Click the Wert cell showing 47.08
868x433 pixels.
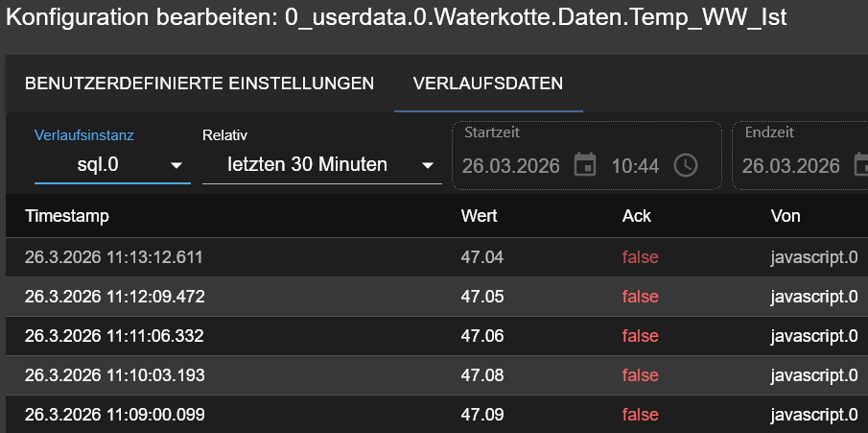tap(482, 375)
